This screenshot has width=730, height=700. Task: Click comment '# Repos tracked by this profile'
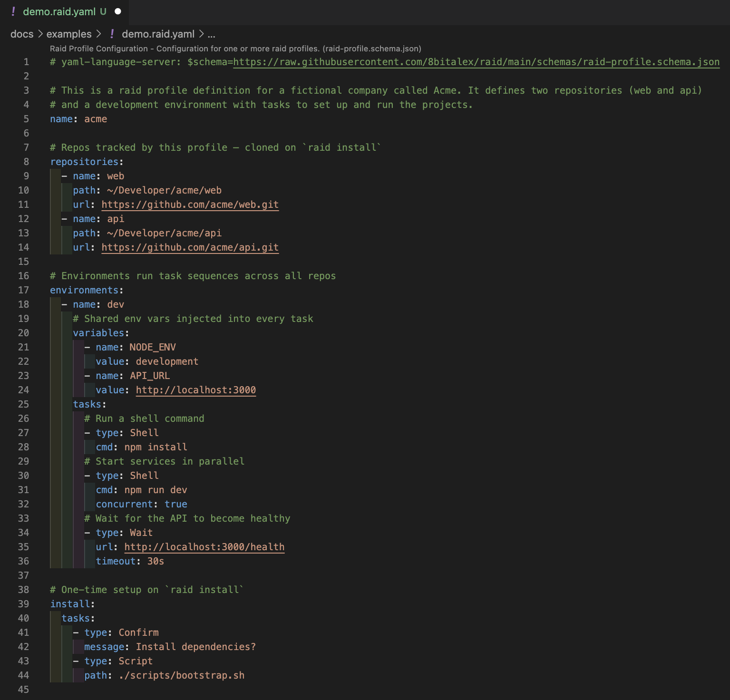pyautogui.click(x=216, y=148)
